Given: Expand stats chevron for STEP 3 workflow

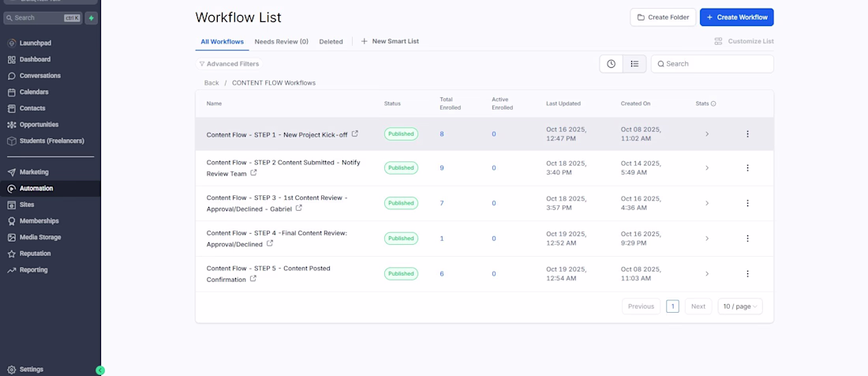Looking at the screenshot, I should [707, 203].
